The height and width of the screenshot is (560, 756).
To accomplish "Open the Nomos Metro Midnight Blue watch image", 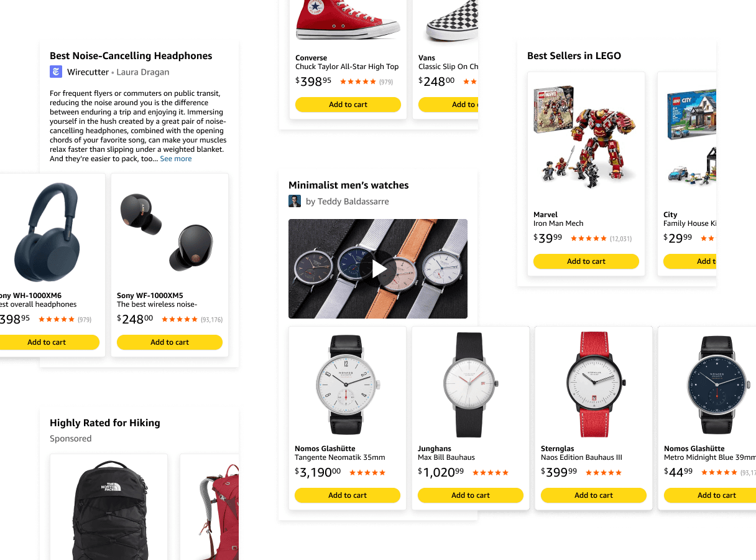I will [717, 385].
